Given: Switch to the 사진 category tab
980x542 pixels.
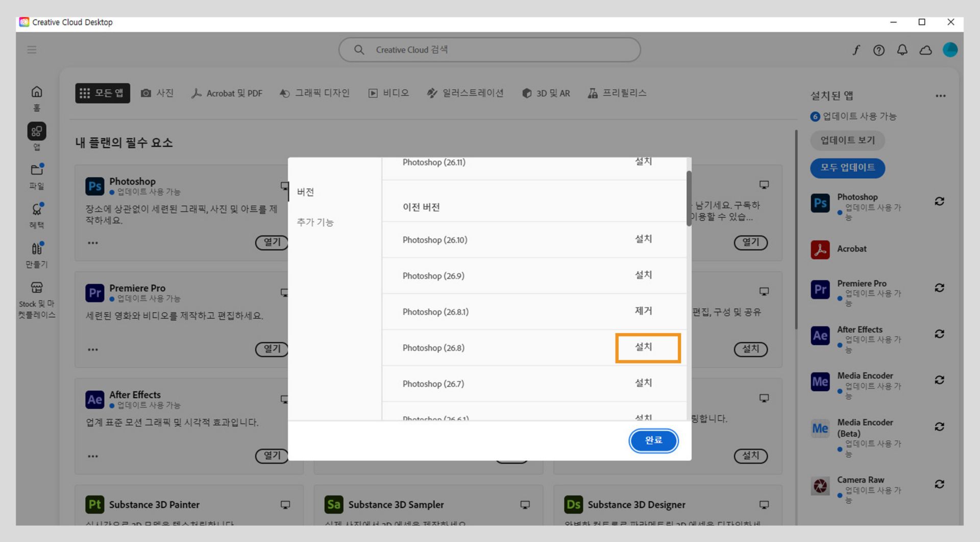Looking at the screenshot, I should [x=157, y=93].
